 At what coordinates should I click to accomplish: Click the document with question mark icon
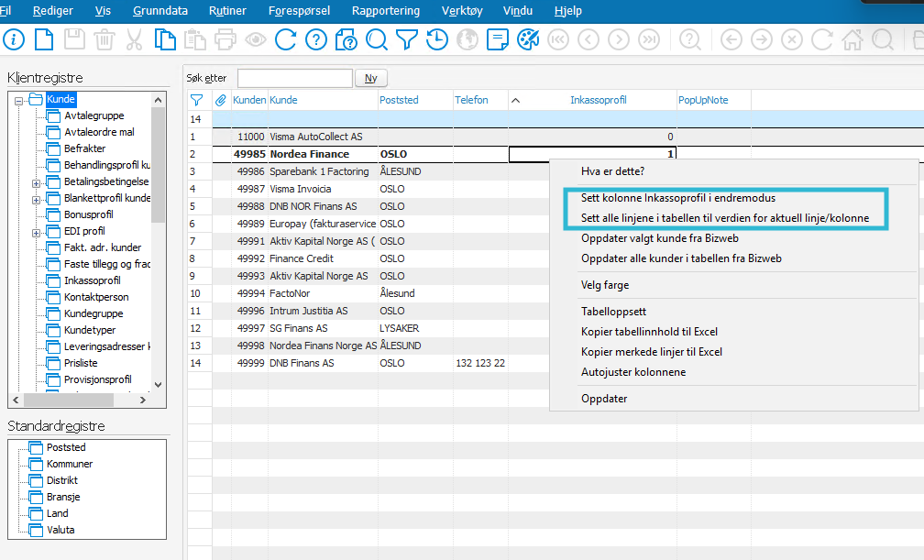[x=346, y=40]
